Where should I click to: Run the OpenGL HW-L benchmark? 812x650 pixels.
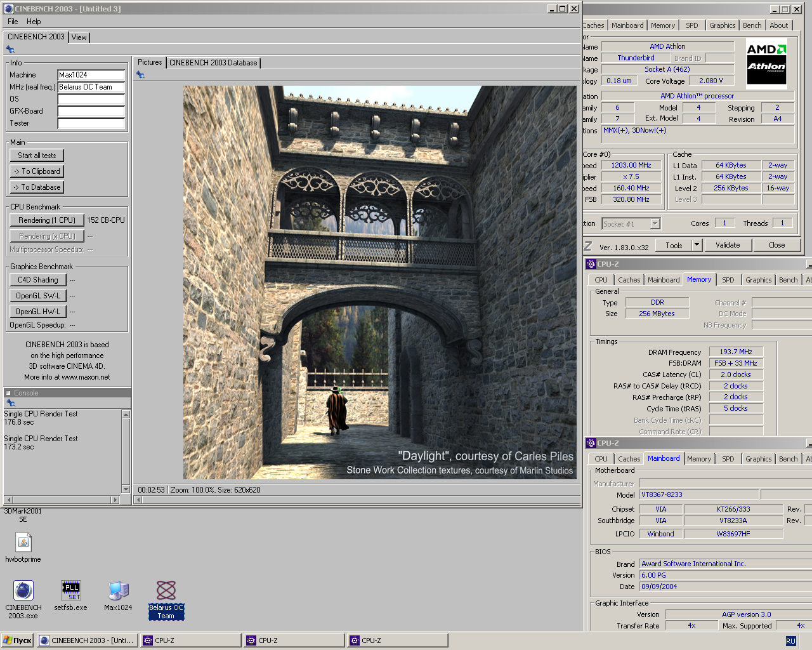click(38, 312)
